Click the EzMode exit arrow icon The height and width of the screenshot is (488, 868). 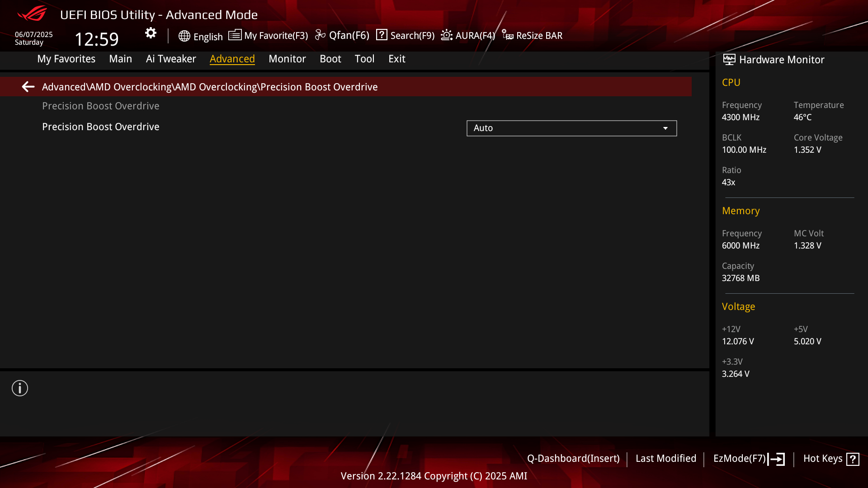(776, 459)
